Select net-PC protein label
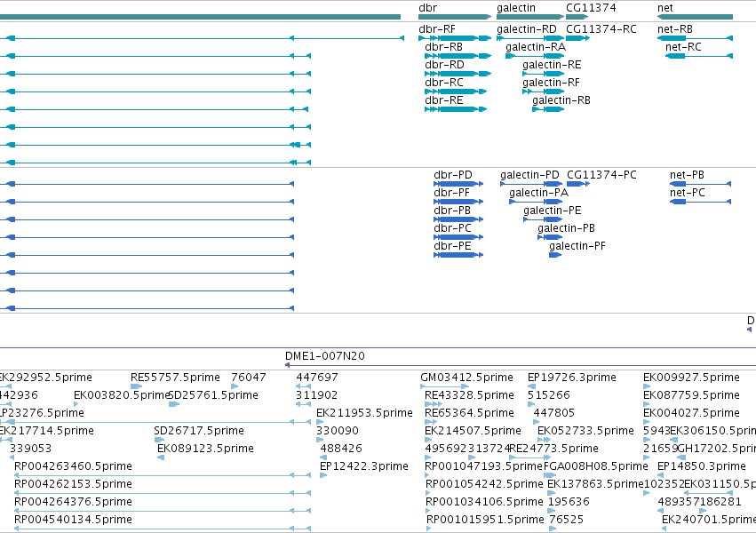This screenshot has width=756, height=533. (687, 193)
